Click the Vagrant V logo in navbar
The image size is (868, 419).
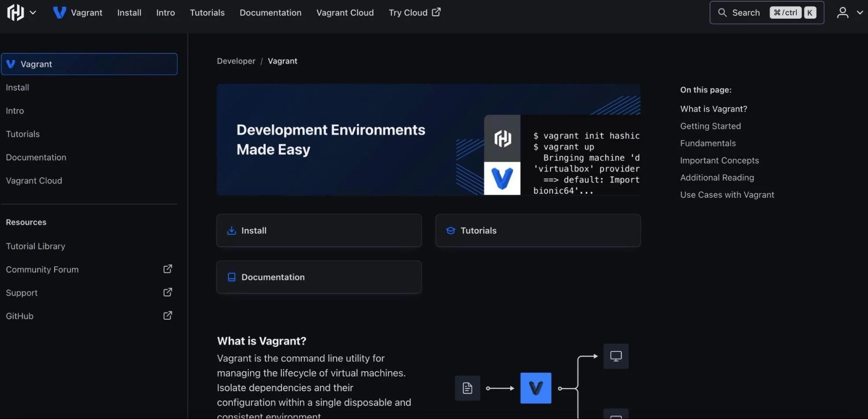click(x=59, y=13)
